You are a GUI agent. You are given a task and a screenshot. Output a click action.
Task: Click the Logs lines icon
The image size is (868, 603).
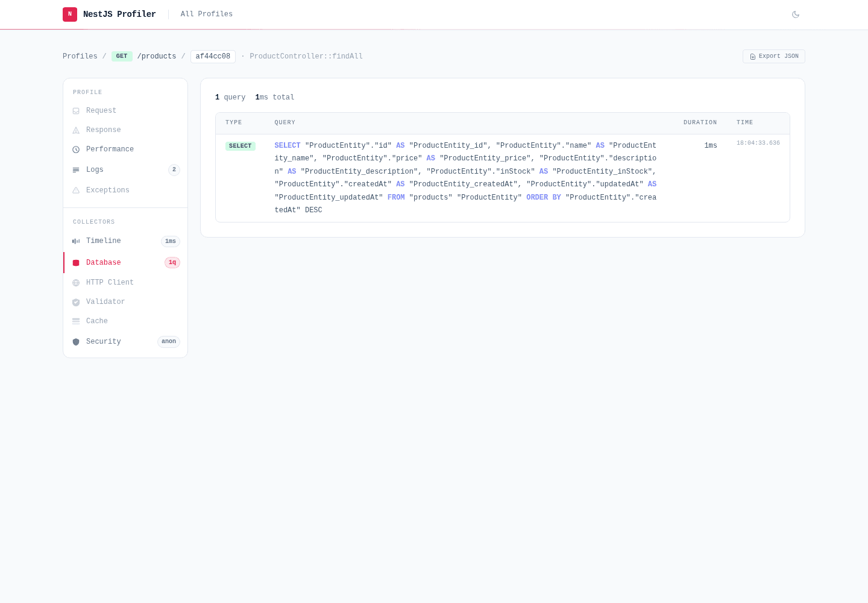[76, 170]
